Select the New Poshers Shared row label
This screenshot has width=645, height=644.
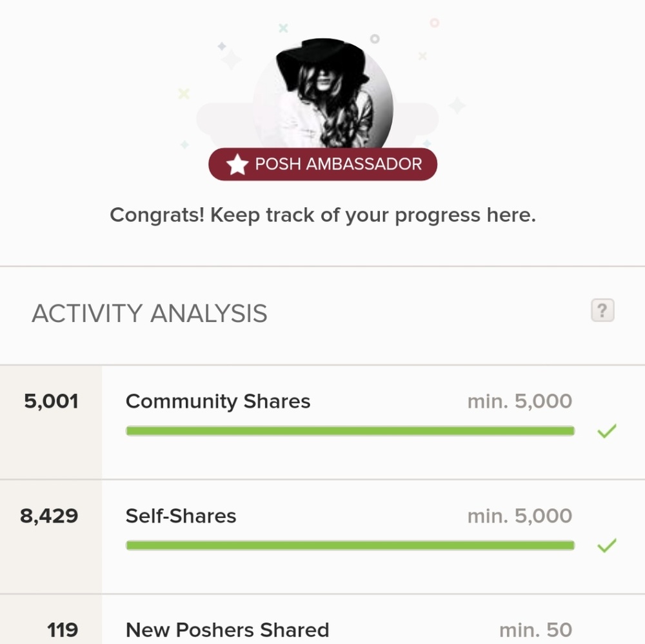227,630
